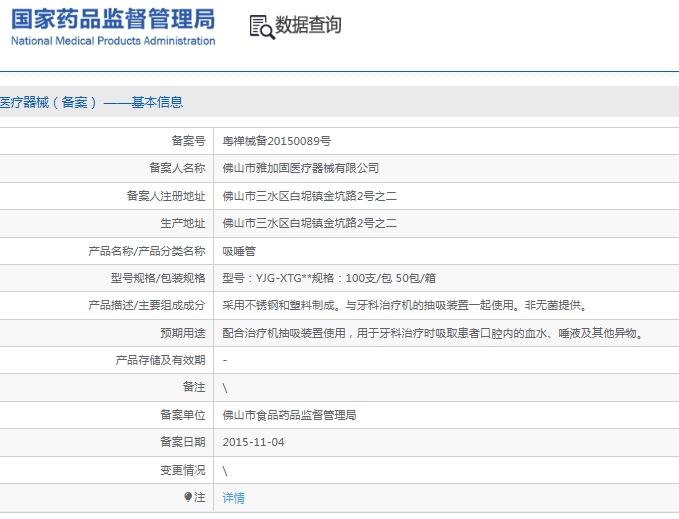Select the 注 label in last row
This screenshot has height=519, width=679.
pos(200,497)
